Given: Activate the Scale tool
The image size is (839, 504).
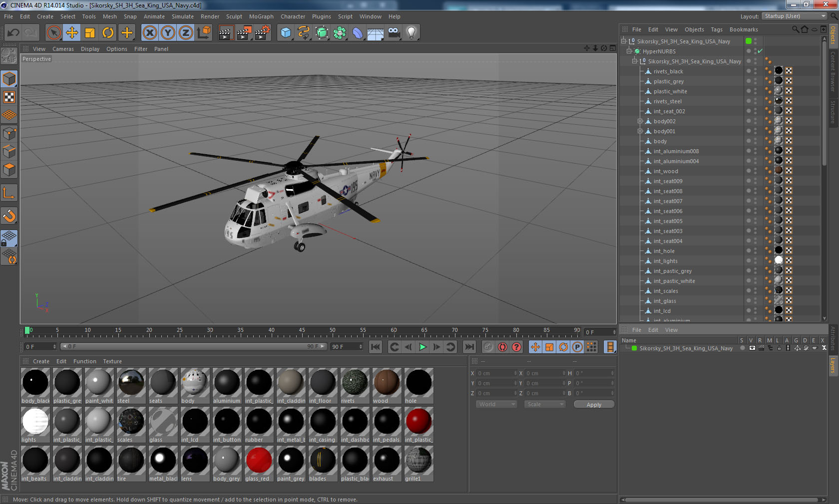Looking at the screenshot, I should 90,33.
